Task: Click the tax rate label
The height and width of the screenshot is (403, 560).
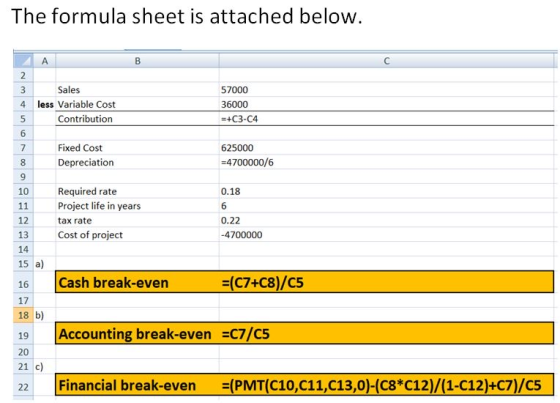Action: tap(75, 220)
